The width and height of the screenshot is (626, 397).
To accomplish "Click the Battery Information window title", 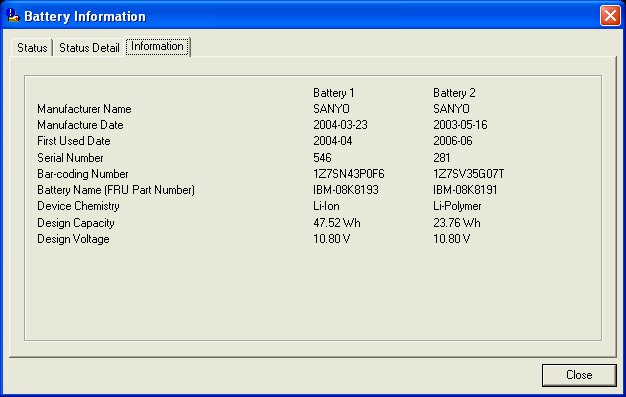I will pyautogui.click(x=85, y=16).
